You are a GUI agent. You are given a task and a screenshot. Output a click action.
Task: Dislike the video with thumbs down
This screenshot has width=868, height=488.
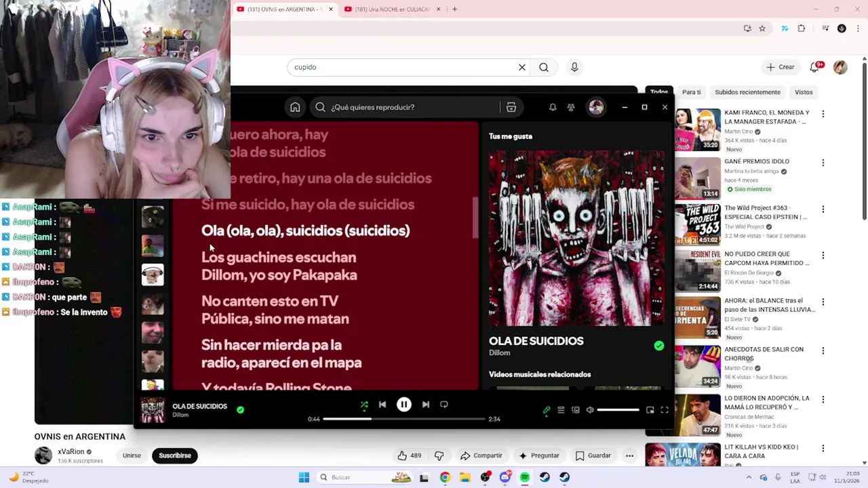(439, 455)
